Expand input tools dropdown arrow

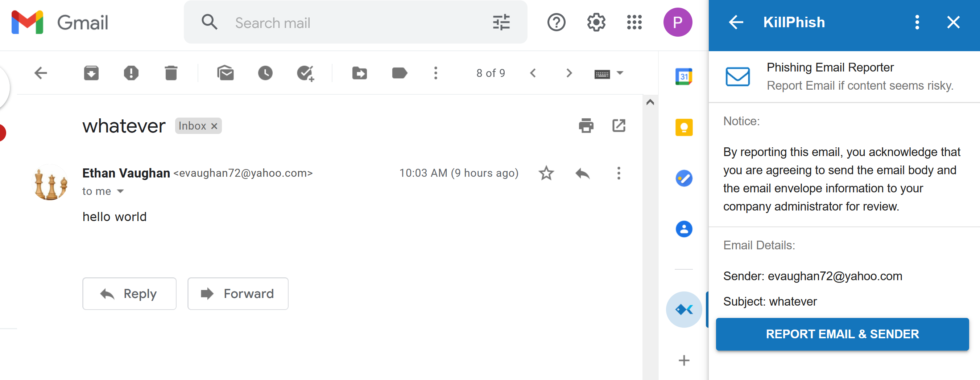point(620,72)
